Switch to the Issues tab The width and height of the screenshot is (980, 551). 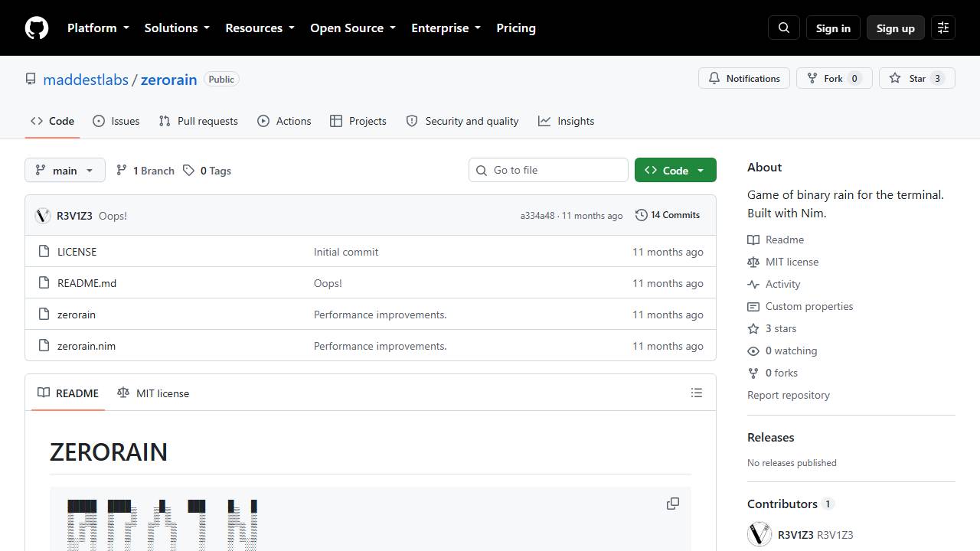(116, 121)
